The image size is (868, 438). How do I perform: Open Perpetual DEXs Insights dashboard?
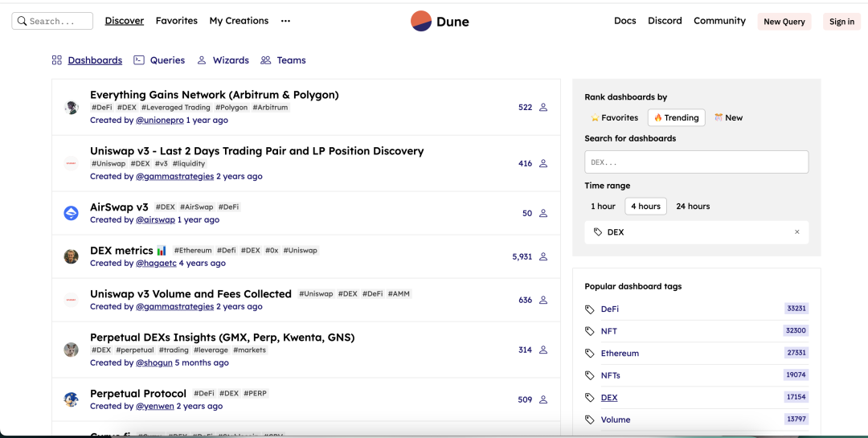(222, 338)
